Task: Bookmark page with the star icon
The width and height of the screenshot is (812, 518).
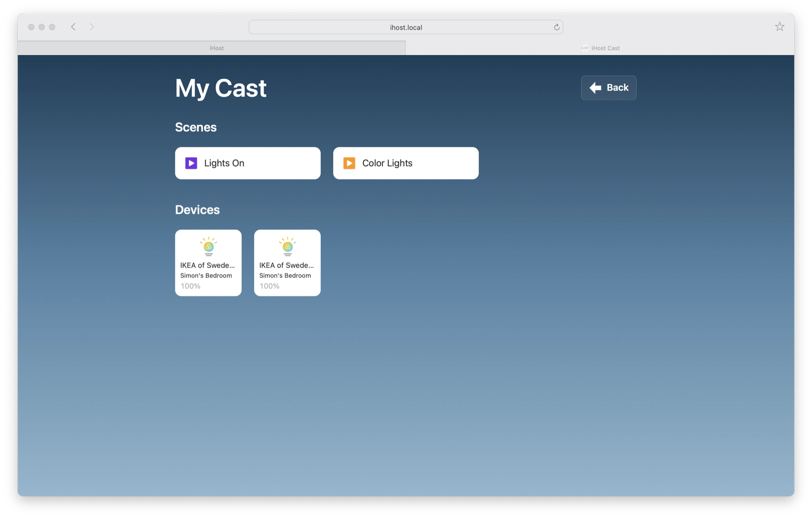Action: click(x=780, y=27)
